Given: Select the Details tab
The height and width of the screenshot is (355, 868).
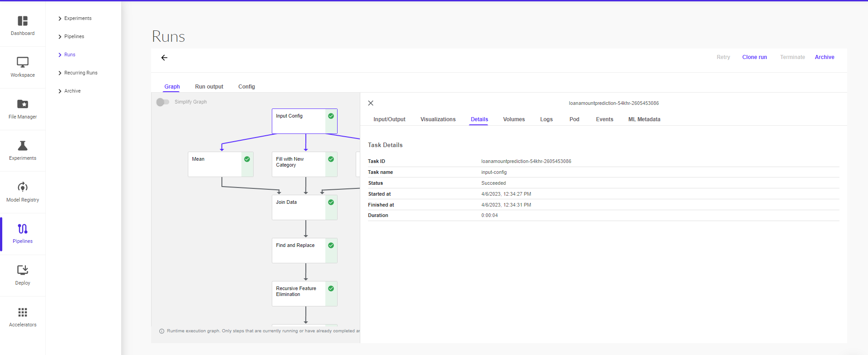Looking at the screenshot, I should tap(479, 119).
